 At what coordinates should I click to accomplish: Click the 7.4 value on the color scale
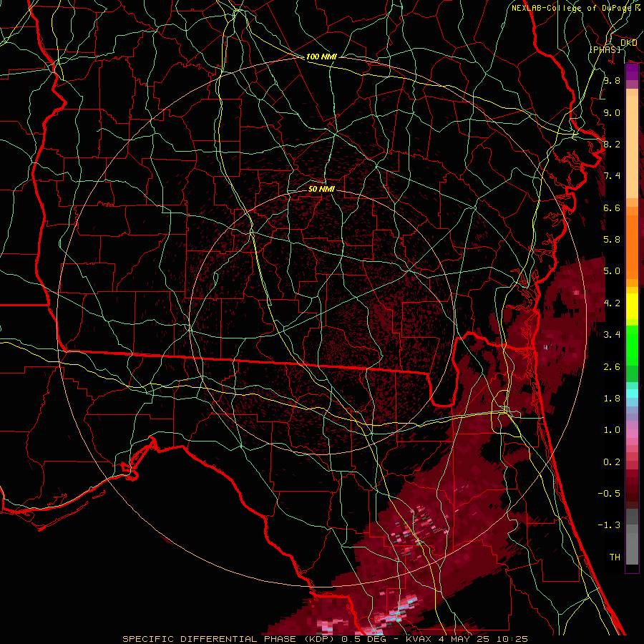(612, 176)
